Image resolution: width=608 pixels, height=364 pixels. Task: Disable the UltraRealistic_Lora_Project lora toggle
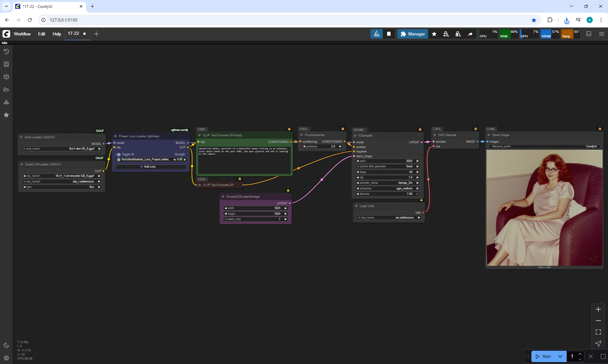(119, 159)
